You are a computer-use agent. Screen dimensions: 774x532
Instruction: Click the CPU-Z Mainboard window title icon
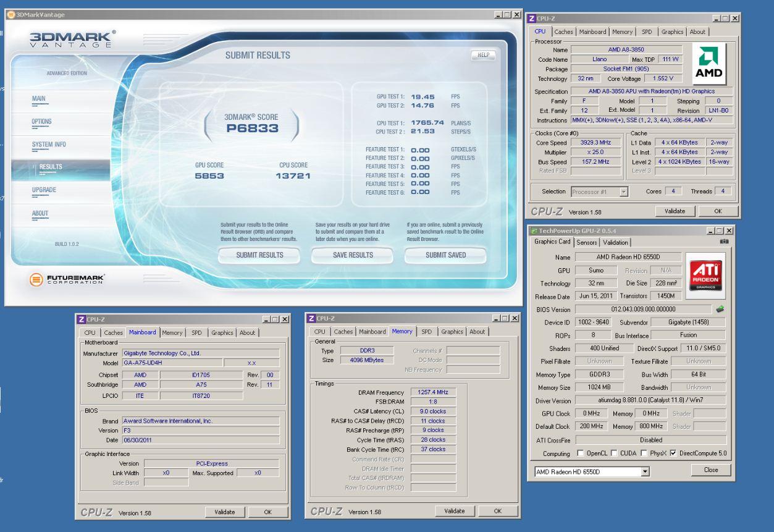click(x=82, y=318)
